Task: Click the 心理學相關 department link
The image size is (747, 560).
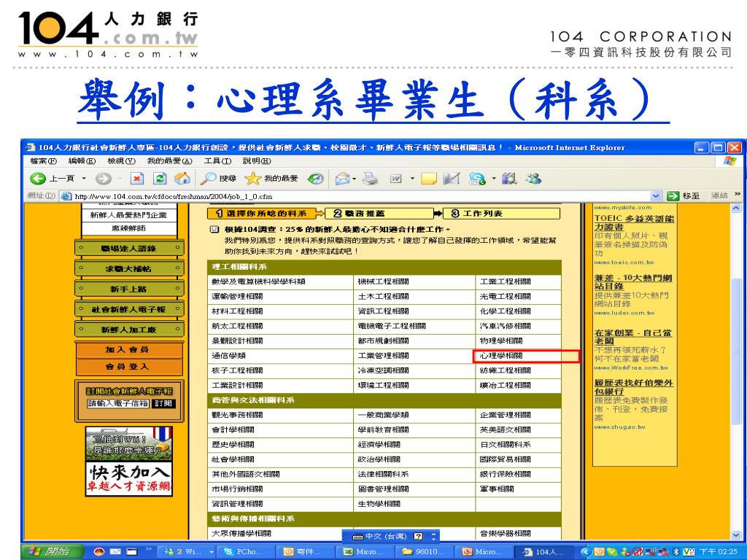Action: point(500,356)
